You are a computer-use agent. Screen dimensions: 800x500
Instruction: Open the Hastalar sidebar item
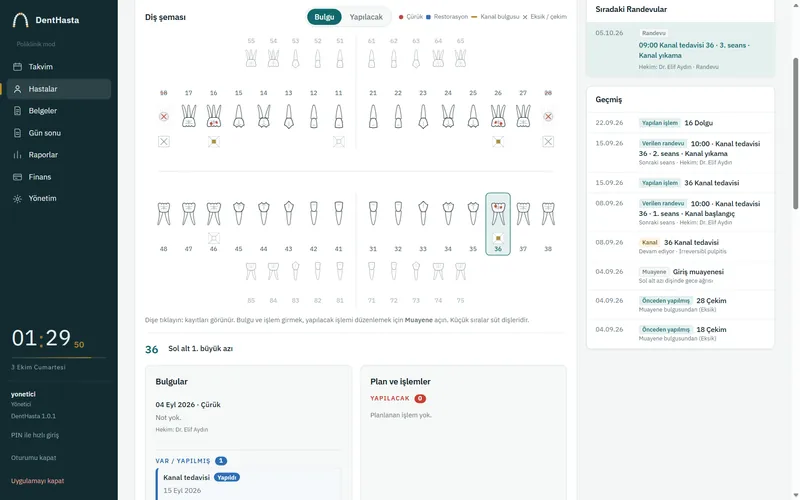59,89
